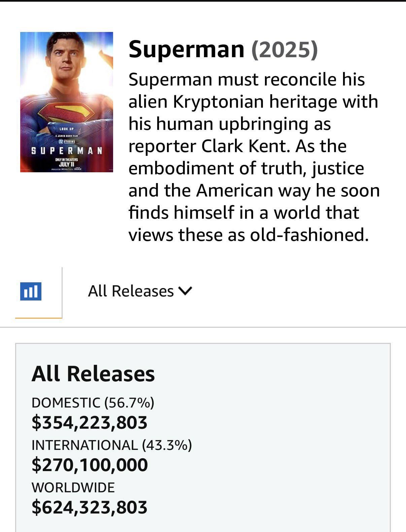
Task: Click the JULY 11 date on poster
Action: click(x=67, y=164)
